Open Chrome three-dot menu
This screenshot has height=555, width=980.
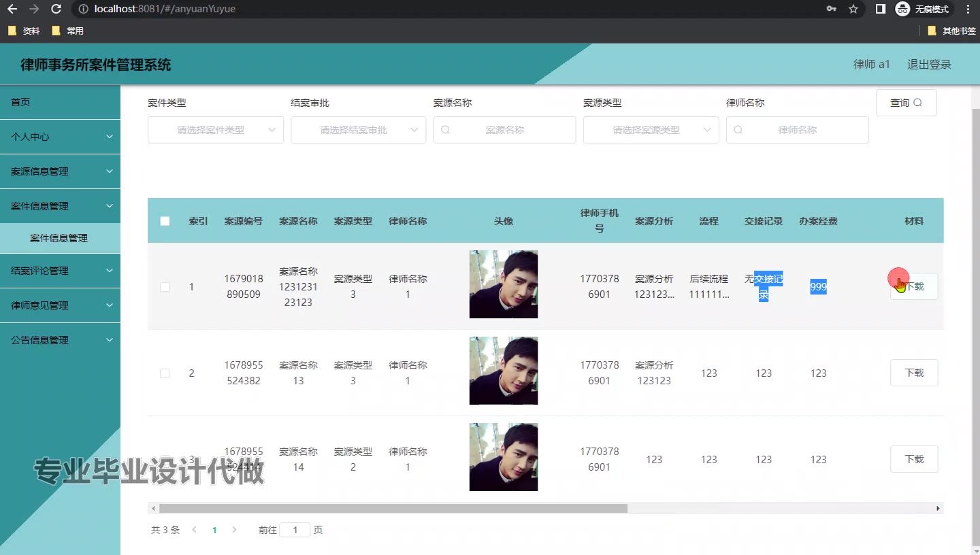[x=968, y=10]
